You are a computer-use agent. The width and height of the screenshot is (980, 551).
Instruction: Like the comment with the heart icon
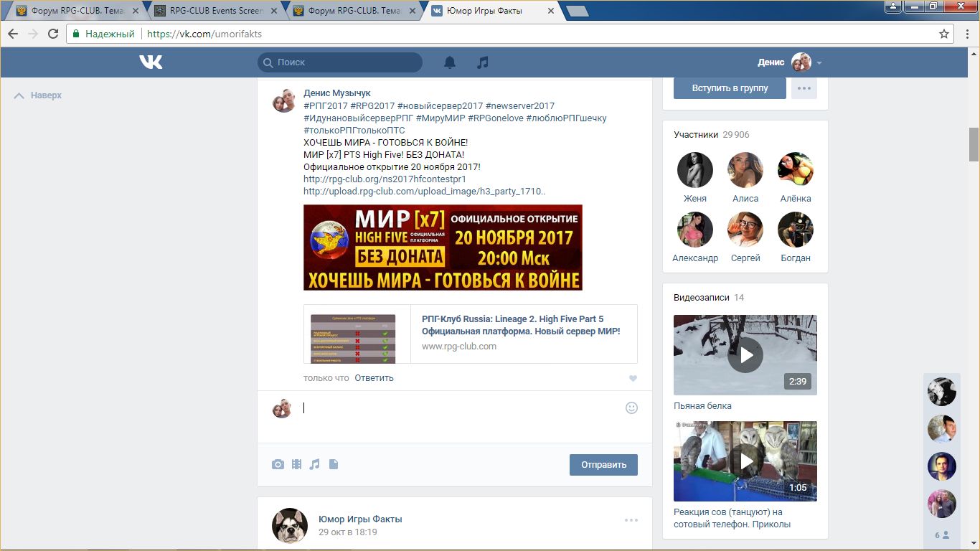pos(633,378)
